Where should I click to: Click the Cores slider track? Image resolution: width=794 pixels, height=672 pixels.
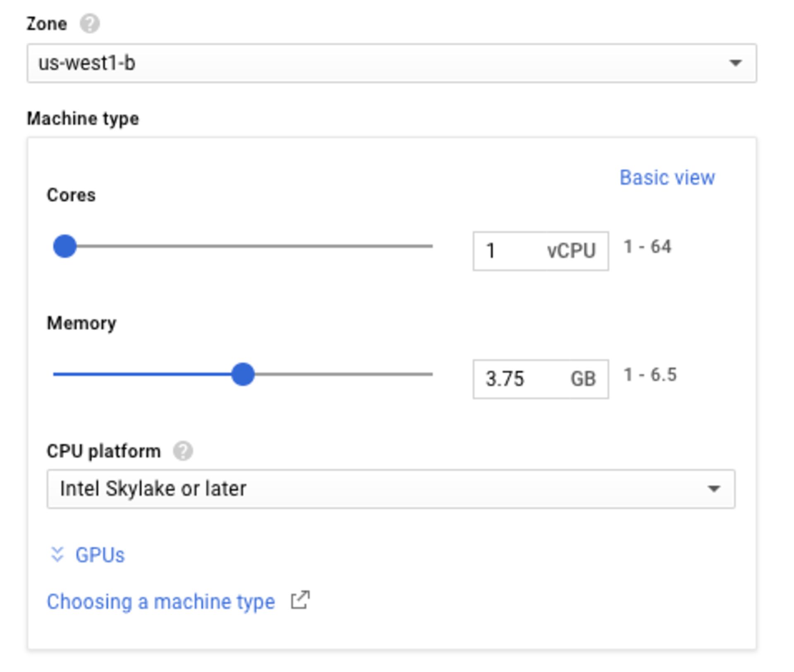coord(248,247)
